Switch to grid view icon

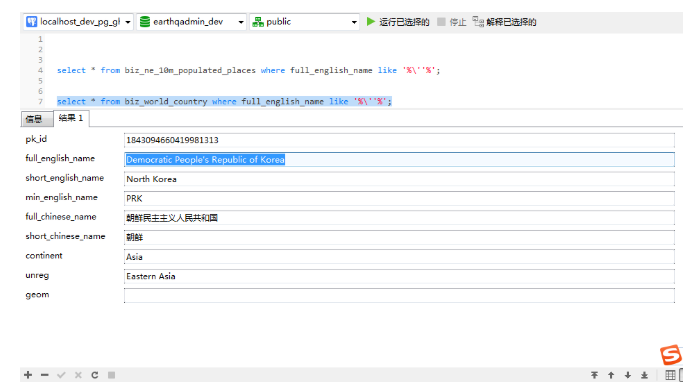[670, 375]
